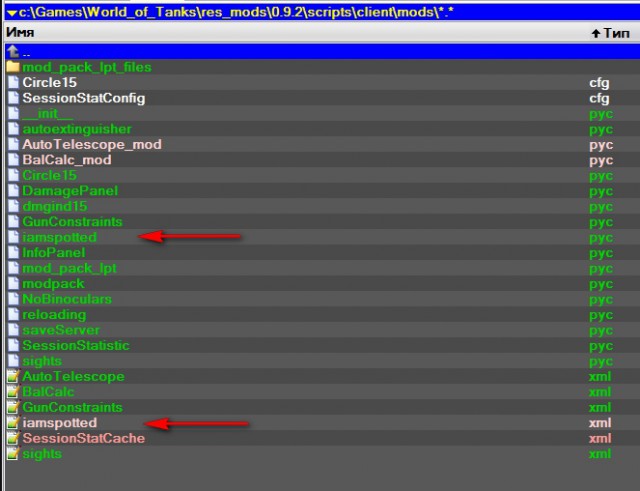Viewport: 640px width, 491px height.
Task: Click the sights pyc file icon
Action: [x=13, y=361]
